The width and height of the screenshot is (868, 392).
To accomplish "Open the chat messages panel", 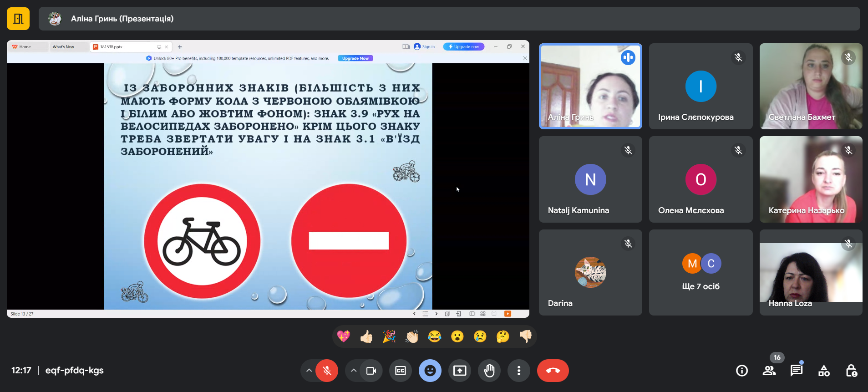I will 797,371.
